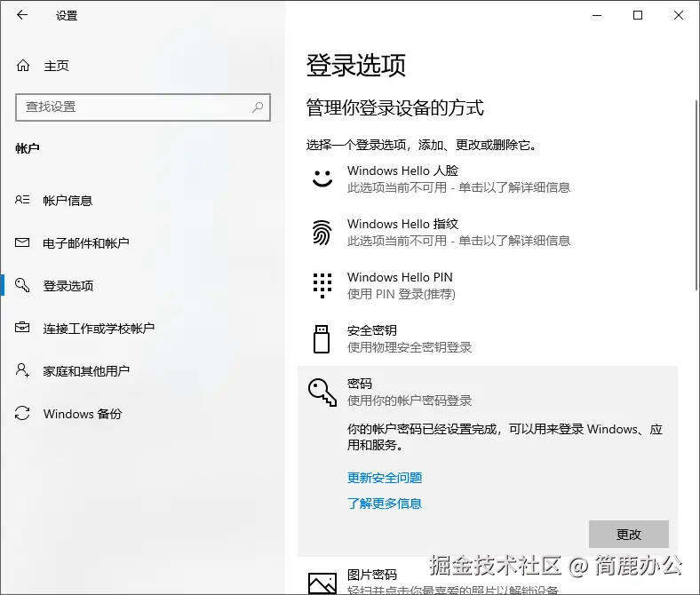Click the smiley face Windows Hello 人脸 icon
The width and height of the screenshot is (700, 595).
(x=322, y=178)
